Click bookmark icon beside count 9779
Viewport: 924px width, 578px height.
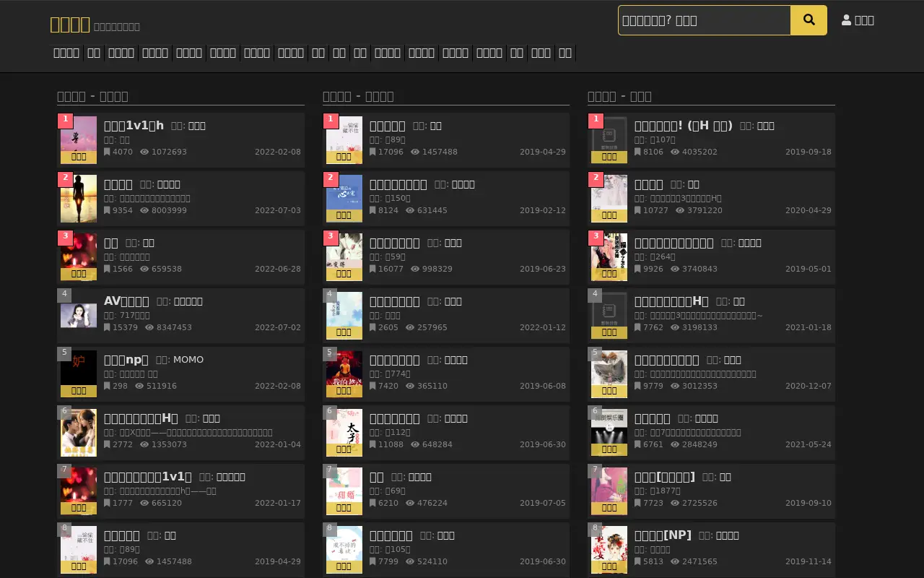tap(637, 387)
